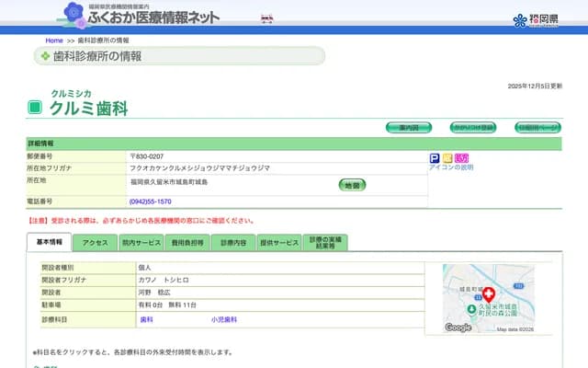Open the 地図 map button
Viewport: 588px width, 368px height.
352,185
